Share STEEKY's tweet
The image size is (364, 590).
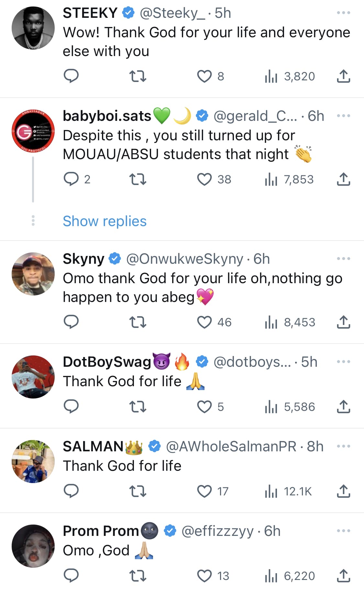[x=343, y=76]
